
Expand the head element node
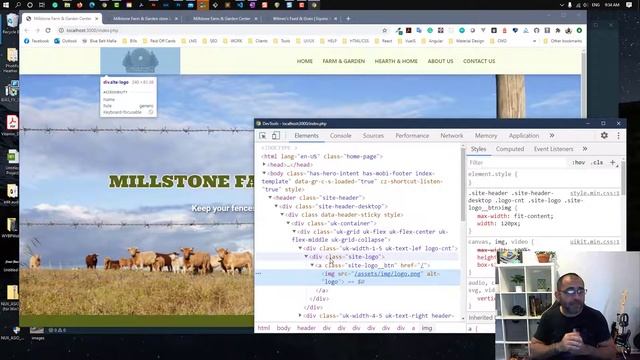pyautogui.click(x=264, y=164)
